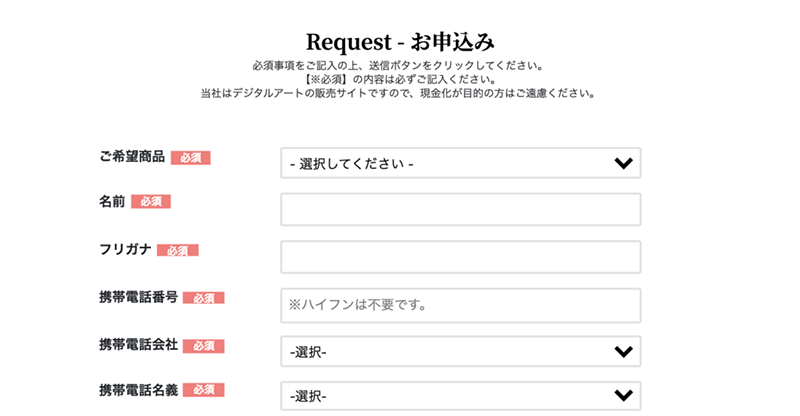Click the chevron arrow in 携帯電話名義 dropdown

[x=623, y=396]
